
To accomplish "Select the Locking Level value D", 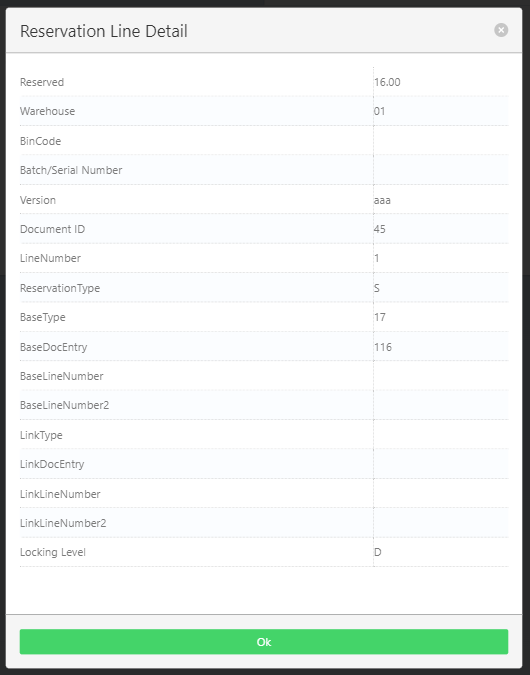I will tap(378, 552).
